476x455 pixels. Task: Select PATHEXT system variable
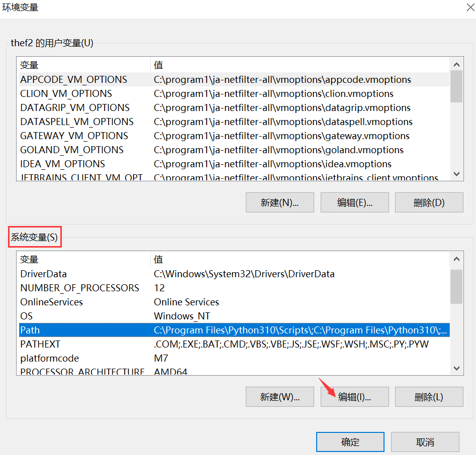(234, 344)
